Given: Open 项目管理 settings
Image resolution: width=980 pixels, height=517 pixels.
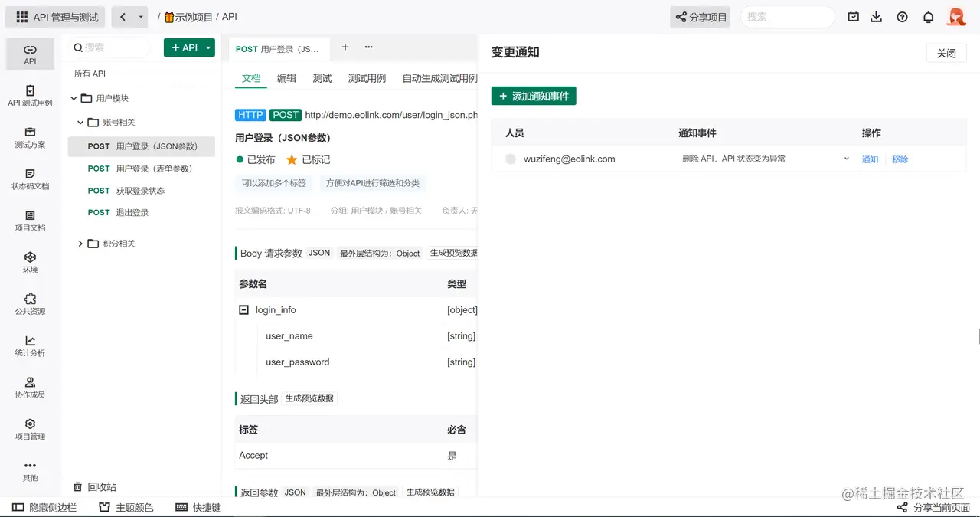Looking at the screenshot, I should [x=30, y=430].
